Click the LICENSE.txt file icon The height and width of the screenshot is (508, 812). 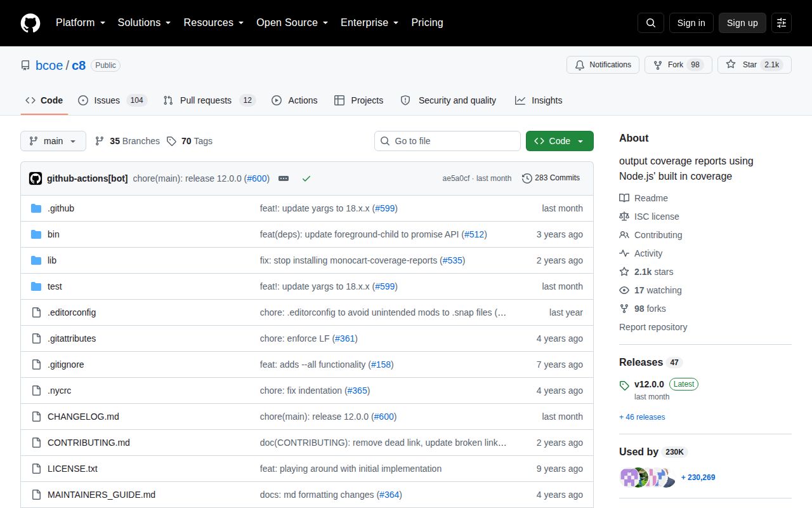coord(36,469)
